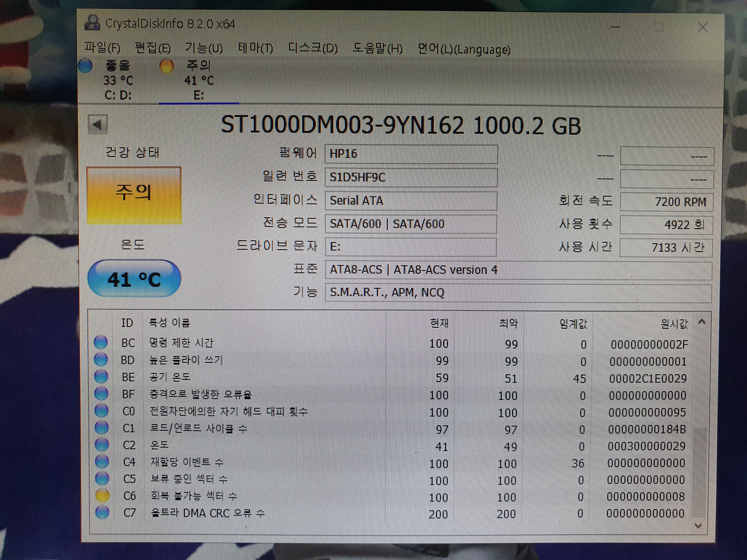
Task: Click the blue status circle for disk C: D:
Action: [x=85, y=66]
